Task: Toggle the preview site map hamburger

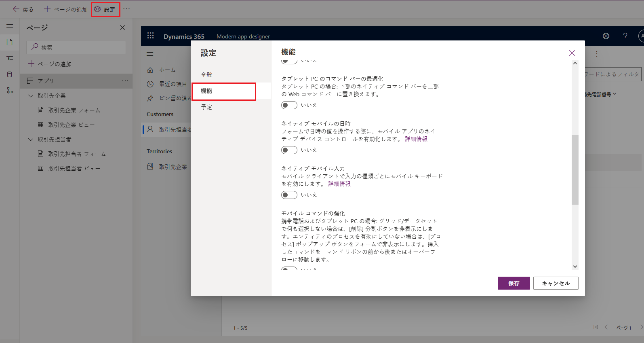Action: [x=150, y=54]
